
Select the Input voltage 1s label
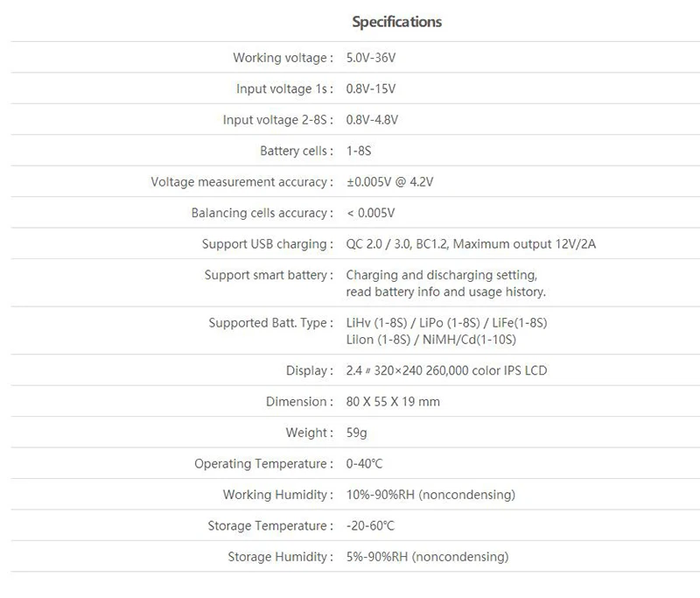285,89
